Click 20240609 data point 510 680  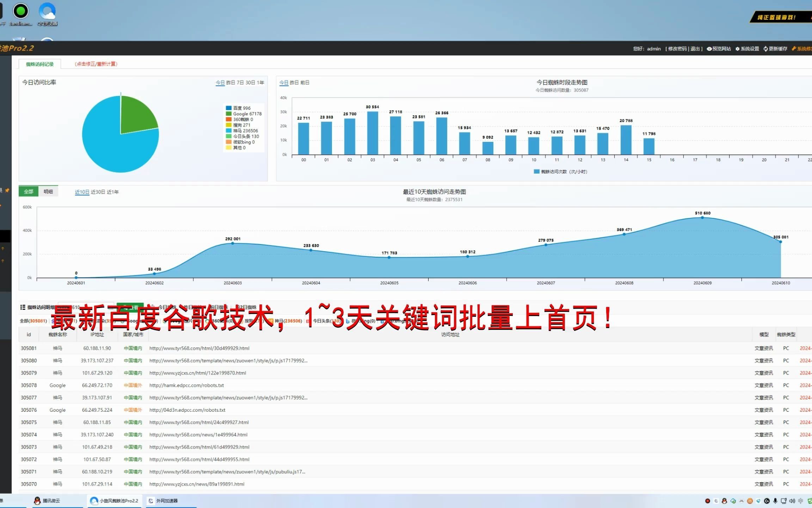click(x=702, y=218)
